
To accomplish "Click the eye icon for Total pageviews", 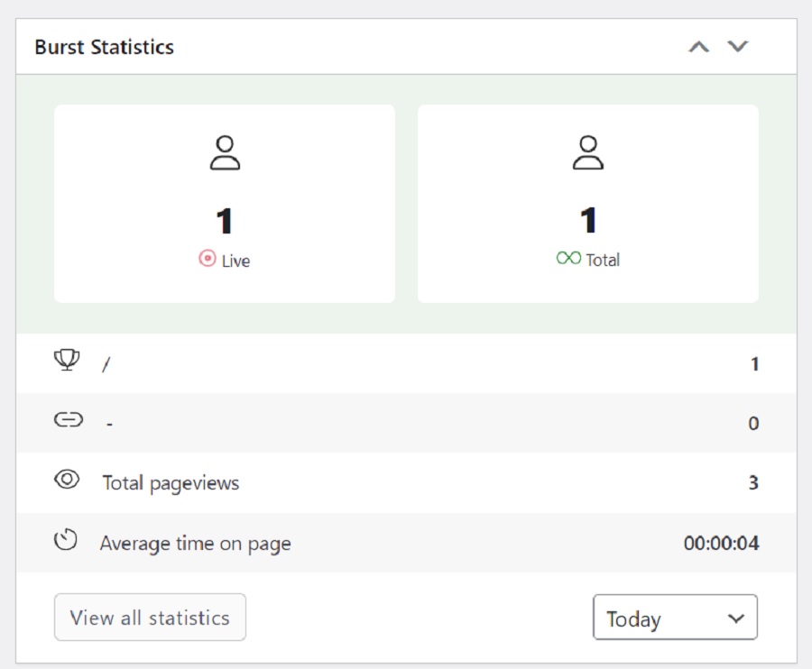I will pos(67,481).
